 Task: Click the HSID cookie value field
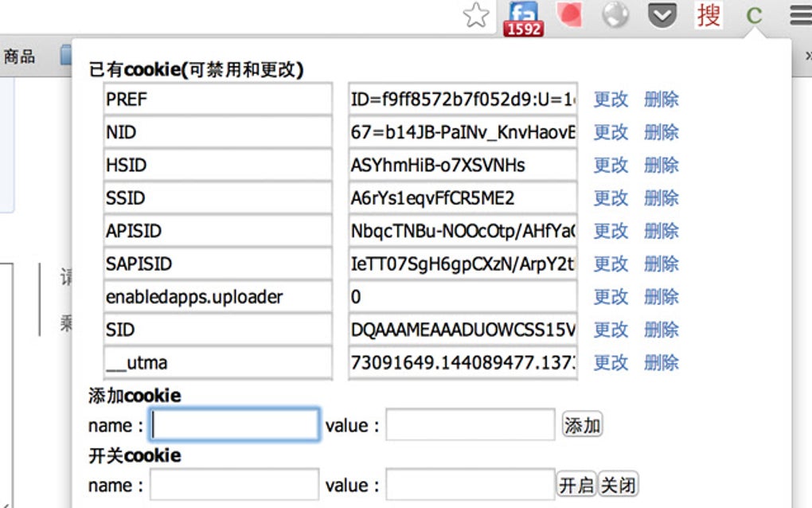tap(462, 165)
